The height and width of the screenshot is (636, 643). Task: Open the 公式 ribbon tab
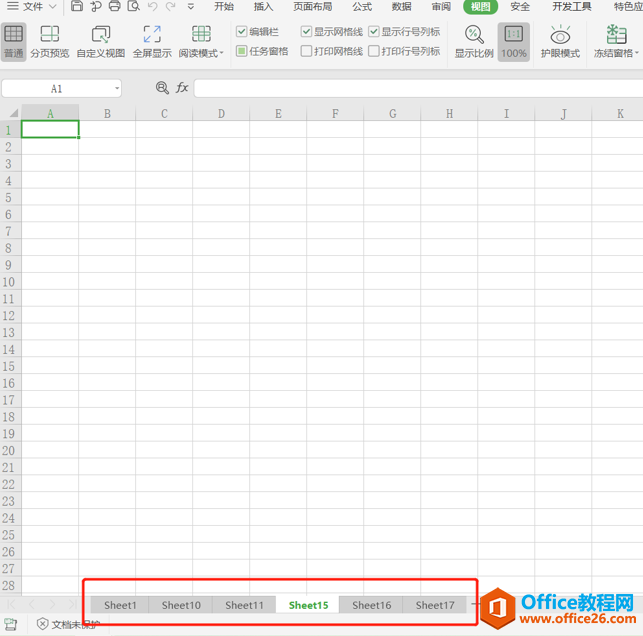coord(362,7)
